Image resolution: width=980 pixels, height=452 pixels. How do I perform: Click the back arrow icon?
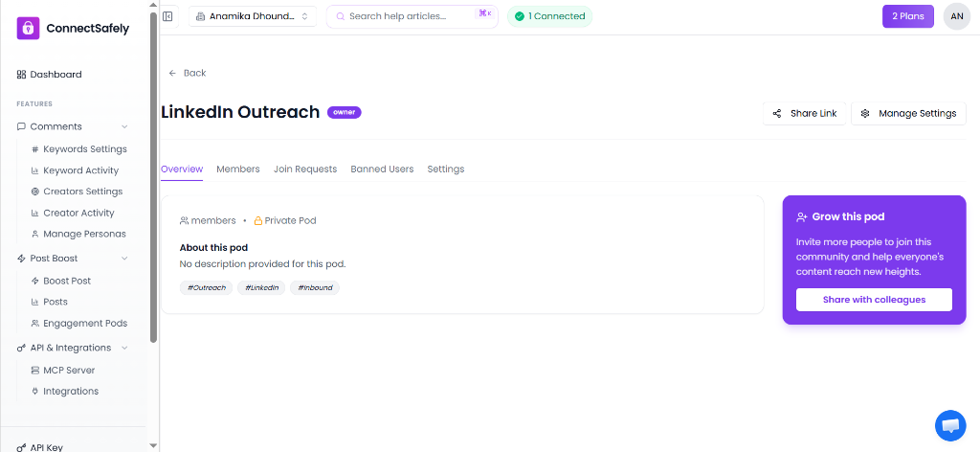point(172,73)
